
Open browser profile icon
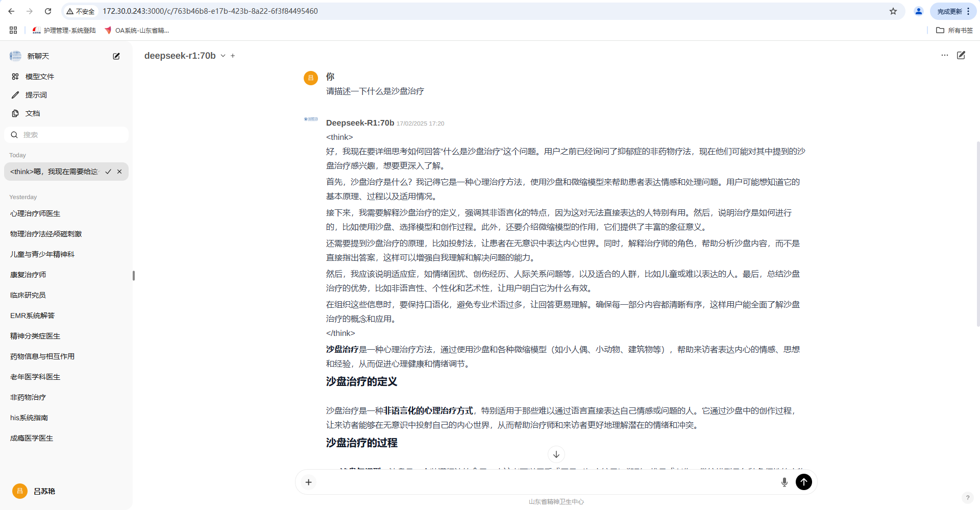919,11
